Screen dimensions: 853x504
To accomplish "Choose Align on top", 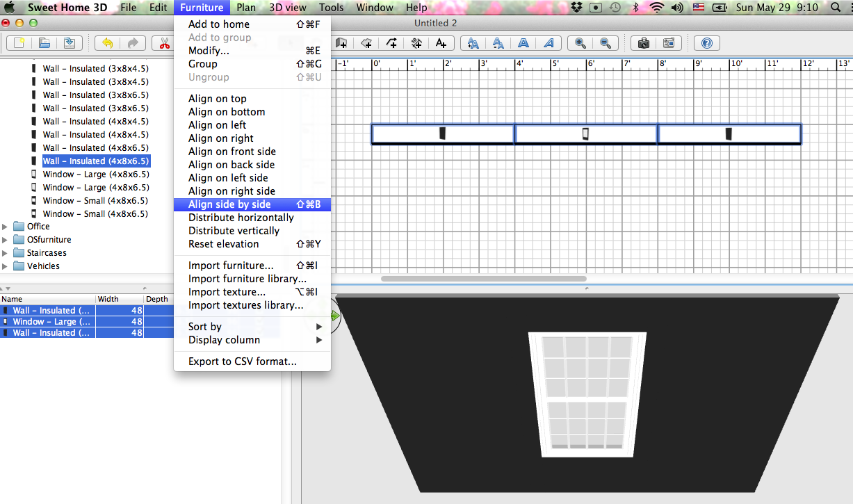I will (252, 99).
